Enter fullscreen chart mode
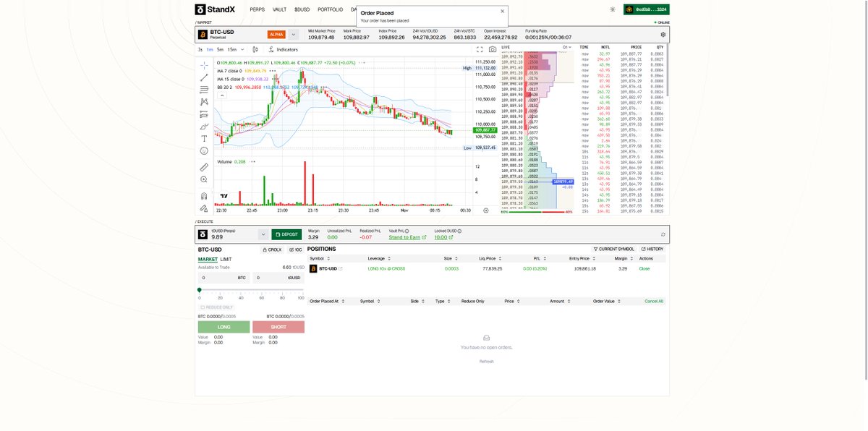Image resolution: width=868 pixels, height=431 pixels. click(x=479, y=50)
